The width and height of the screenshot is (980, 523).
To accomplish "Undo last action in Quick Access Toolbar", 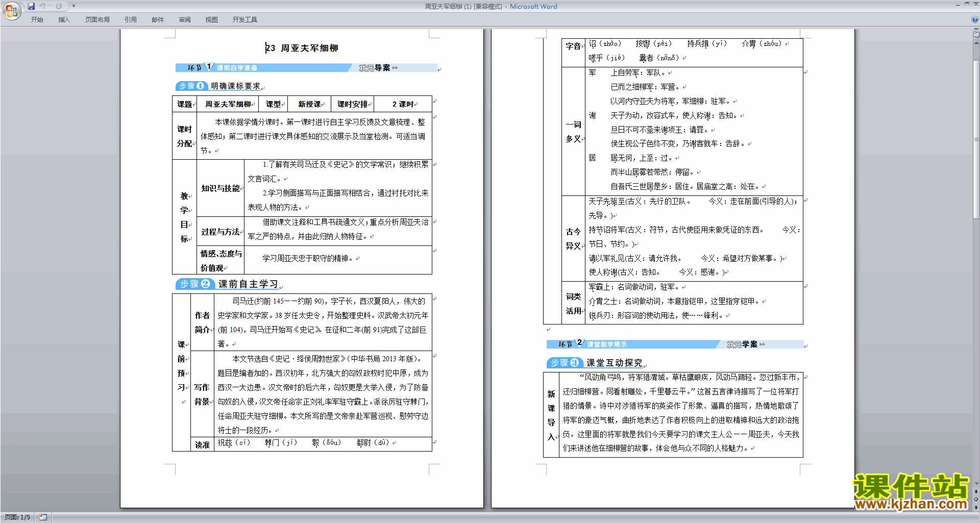I will coord(42,6).
